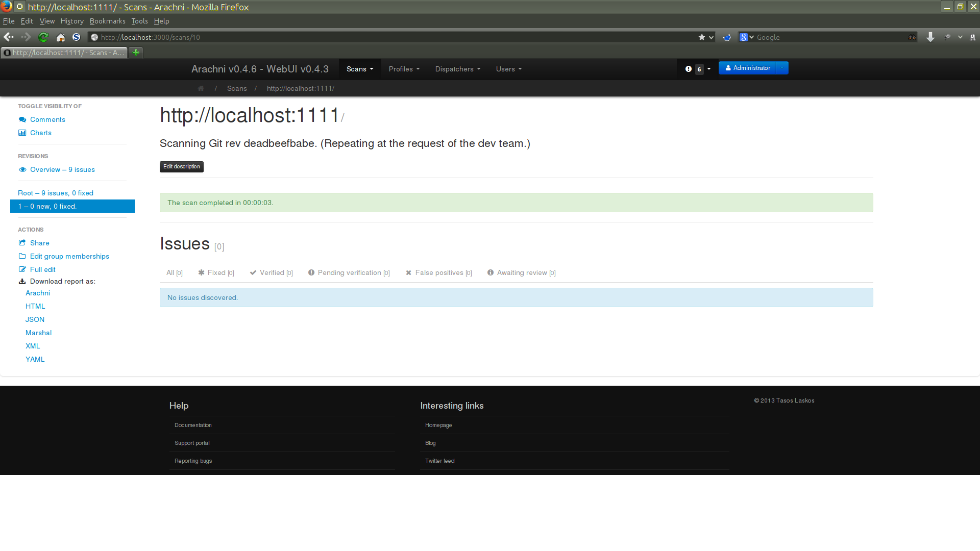
Task: Open the downloads arrow icon in the toolbar
Action: click(930, 37)
